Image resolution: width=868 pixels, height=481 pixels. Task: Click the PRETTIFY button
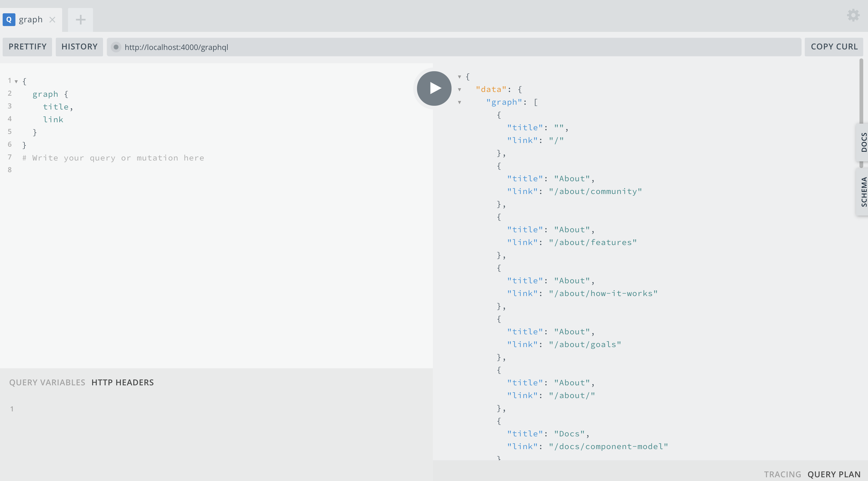point(27,47)
